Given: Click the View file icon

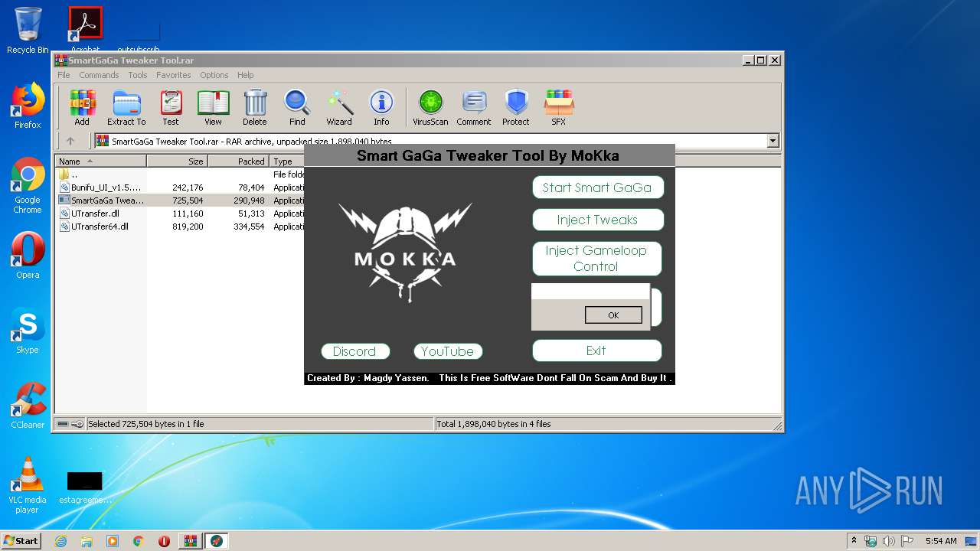Looking at the screenshot, I should (213, 107).
